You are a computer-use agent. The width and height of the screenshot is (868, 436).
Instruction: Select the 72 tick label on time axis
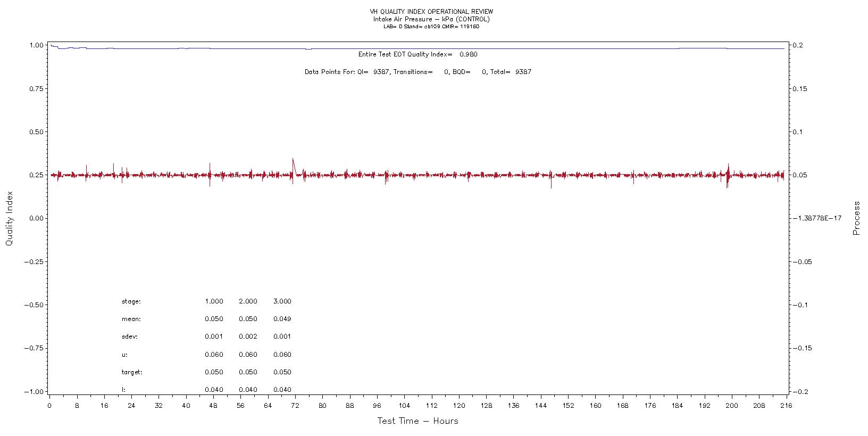tap(295, 406)
